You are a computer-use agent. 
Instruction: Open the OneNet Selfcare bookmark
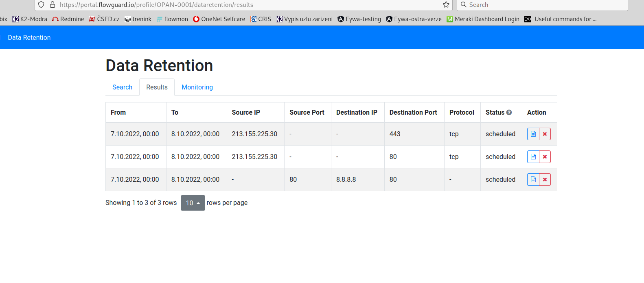pyautogui.click(x=219, y=19)
